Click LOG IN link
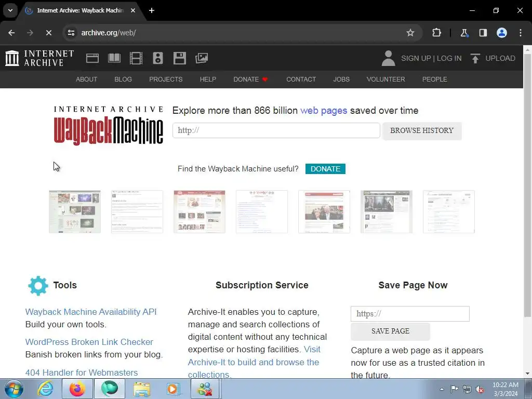This screenshot has height=399, width=532. pos(449,58)
